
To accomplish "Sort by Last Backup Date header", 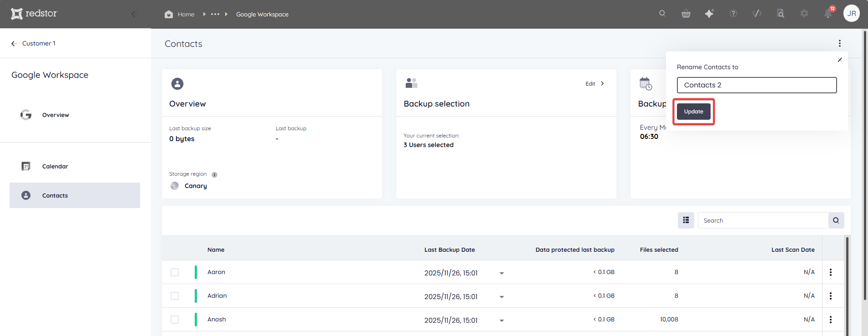I will (x=449, y=249).
